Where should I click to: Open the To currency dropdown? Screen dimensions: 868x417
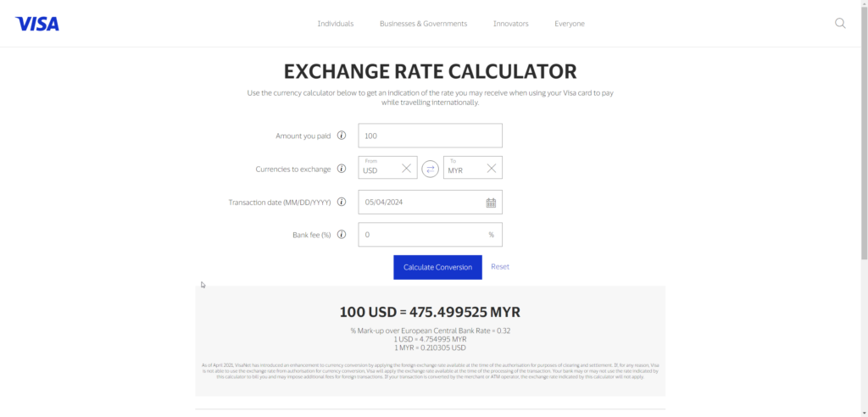[x=464, y=169]
